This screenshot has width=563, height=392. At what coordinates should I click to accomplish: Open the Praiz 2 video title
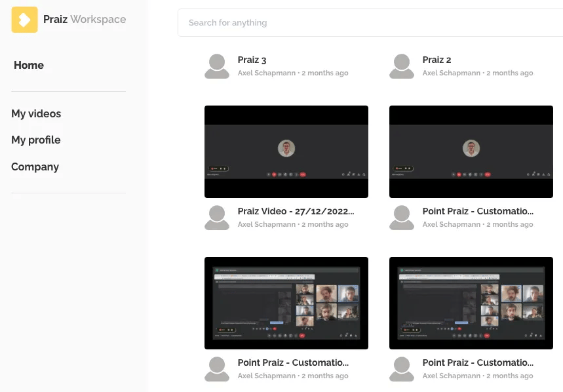point(437,60)
